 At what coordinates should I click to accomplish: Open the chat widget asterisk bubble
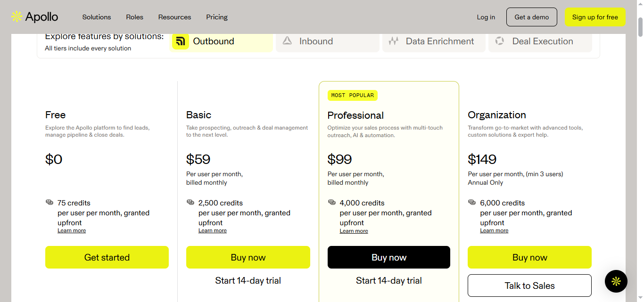(616, 281)
